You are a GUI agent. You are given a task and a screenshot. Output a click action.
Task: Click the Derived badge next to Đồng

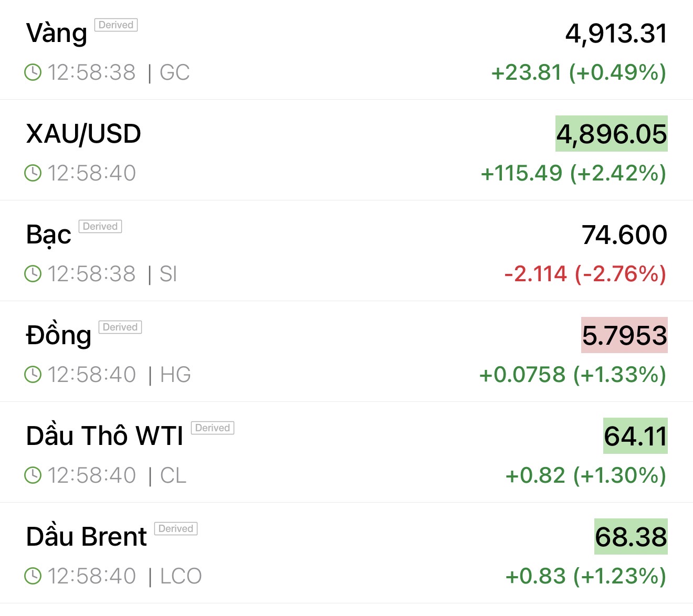coord(120,327)
